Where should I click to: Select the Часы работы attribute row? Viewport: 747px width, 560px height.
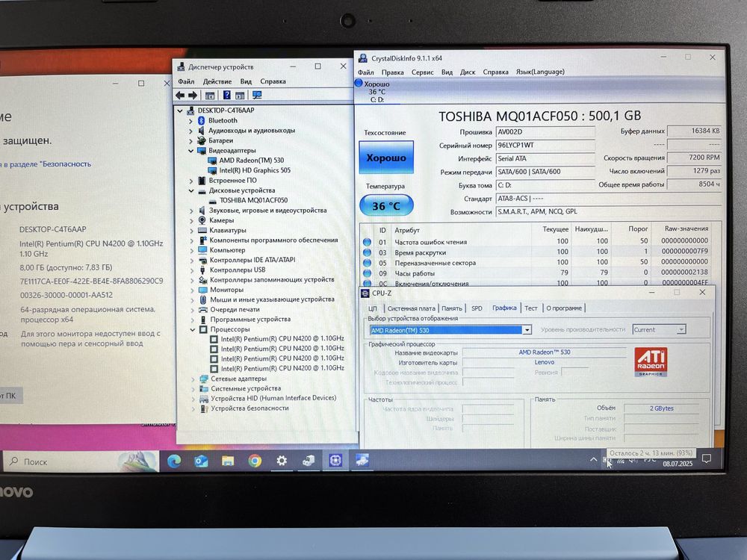536,273
